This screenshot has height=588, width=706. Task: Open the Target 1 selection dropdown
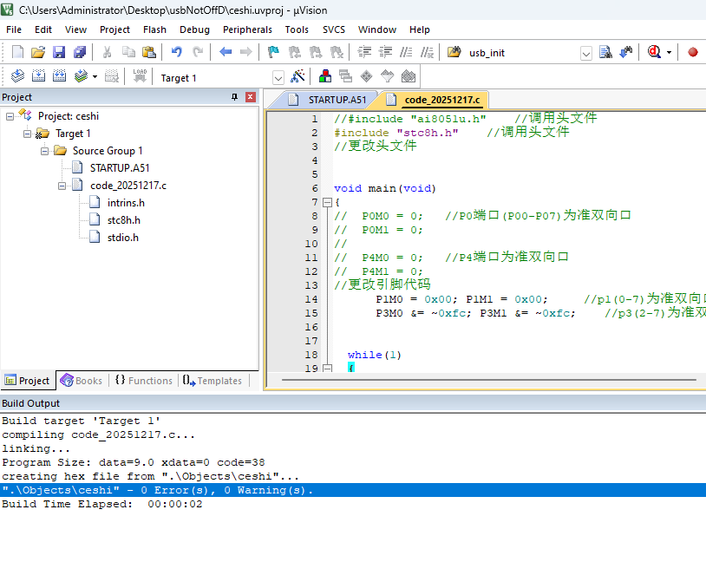coord(278,77)
